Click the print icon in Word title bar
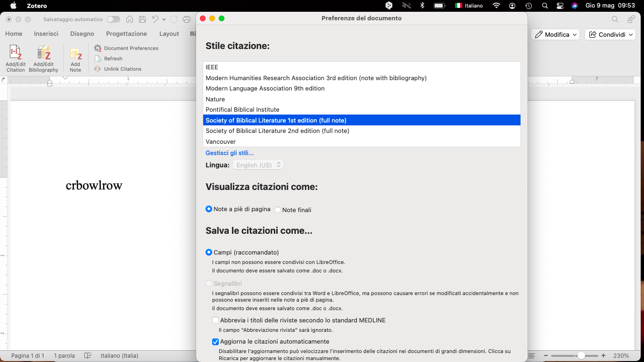Viewport: 644px width, 362px height. (x=187, y=19)
